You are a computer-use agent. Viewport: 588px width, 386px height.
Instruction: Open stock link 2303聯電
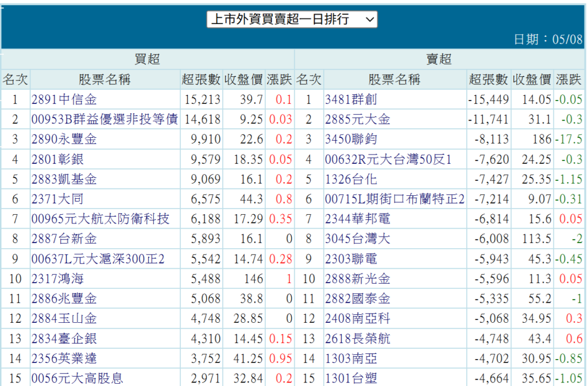click(351, 259)
